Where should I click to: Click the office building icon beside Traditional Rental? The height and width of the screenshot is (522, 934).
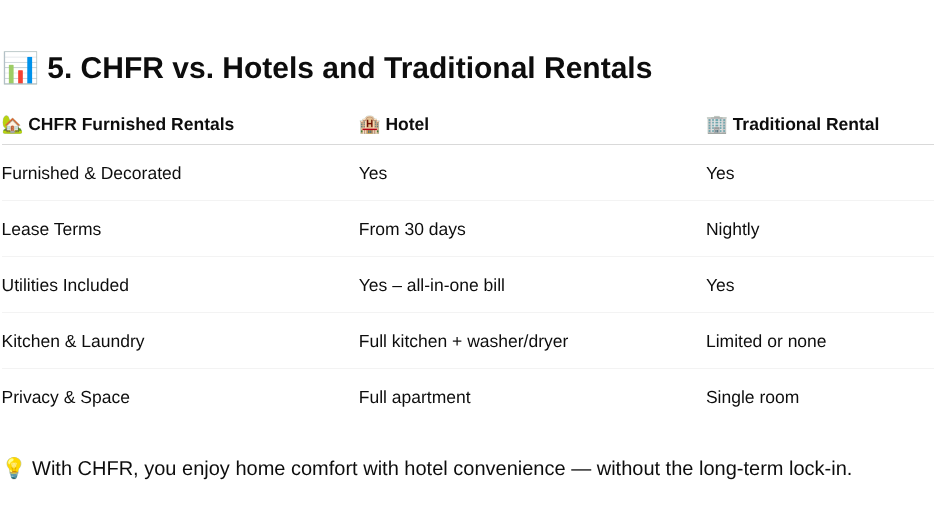[x=717, y=125]
